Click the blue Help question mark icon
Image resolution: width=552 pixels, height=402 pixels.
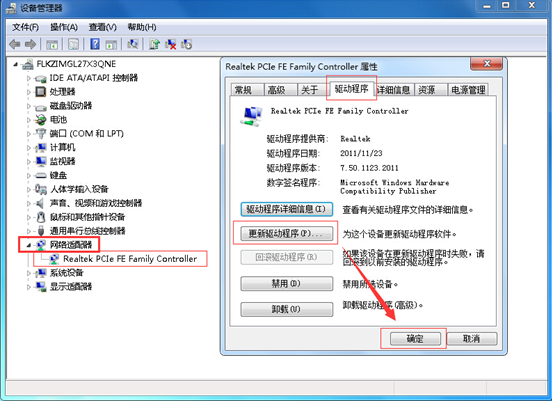click(95, 44)
